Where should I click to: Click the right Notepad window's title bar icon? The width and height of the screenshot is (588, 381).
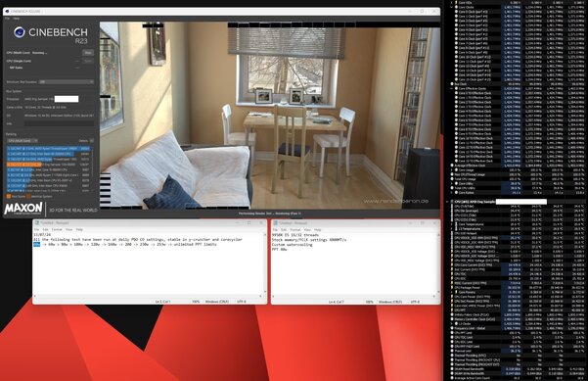tap(276, 223)
